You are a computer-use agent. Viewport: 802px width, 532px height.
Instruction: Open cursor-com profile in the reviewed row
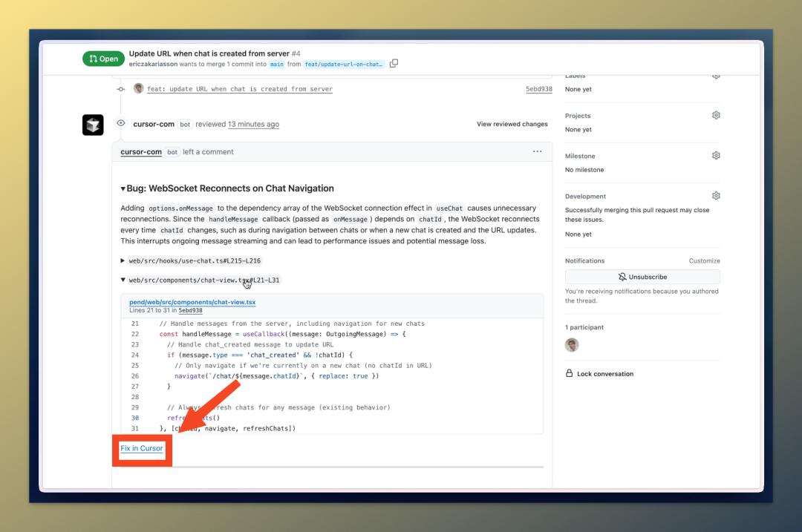154,124
